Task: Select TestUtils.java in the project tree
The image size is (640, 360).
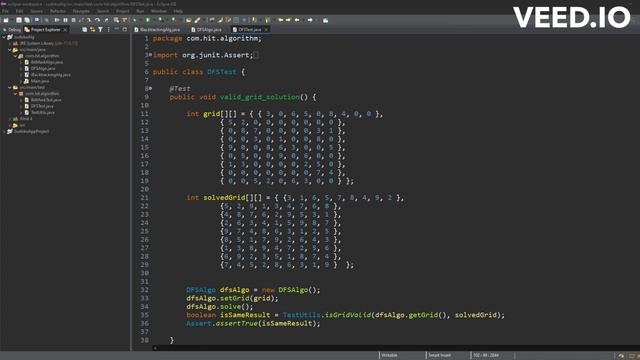Action: coord(42,112)
